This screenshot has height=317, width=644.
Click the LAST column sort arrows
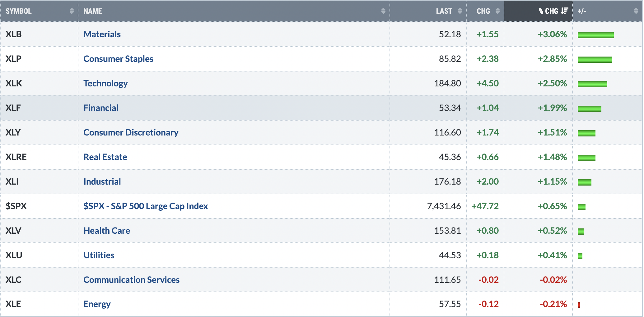point(460,11)
